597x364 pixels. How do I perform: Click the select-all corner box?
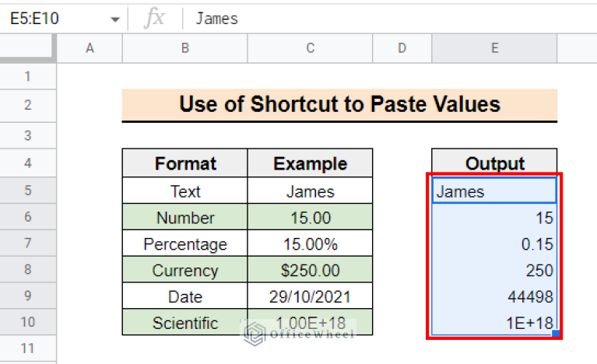tap(28, 48)
